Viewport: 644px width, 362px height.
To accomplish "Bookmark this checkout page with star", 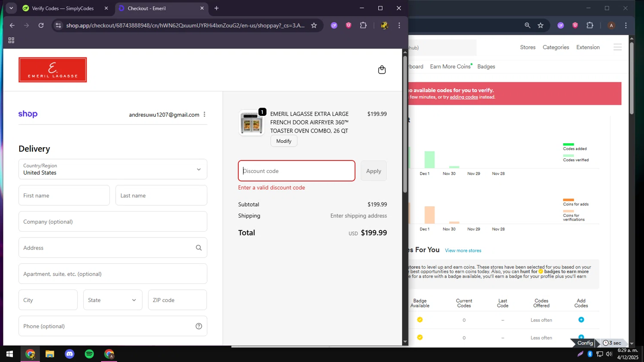I will click(314, 25).
